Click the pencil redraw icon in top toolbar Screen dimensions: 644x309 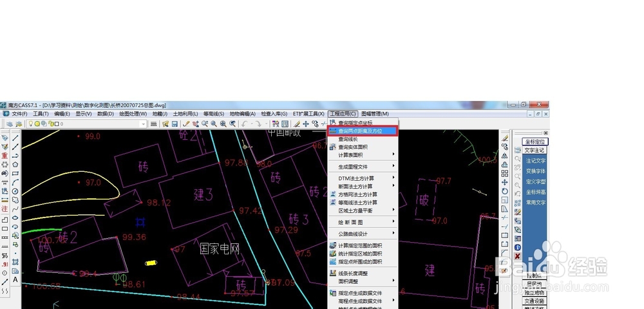186,124
